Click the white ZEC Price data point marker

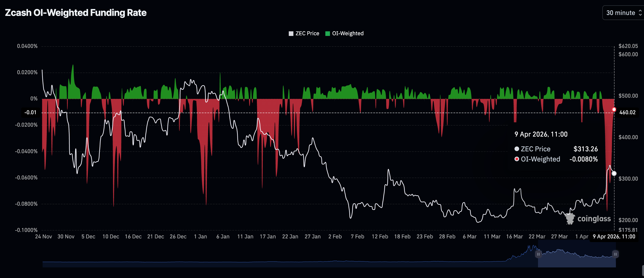click(614, 173)
